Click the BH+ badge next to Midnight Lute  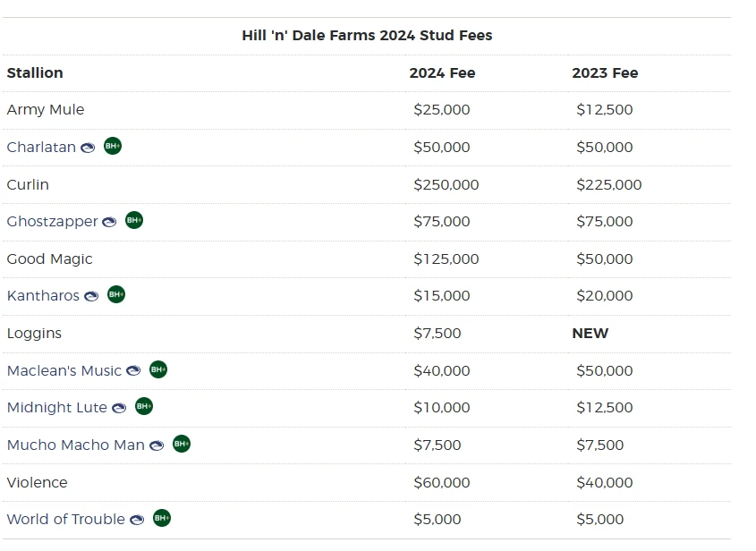144,406
